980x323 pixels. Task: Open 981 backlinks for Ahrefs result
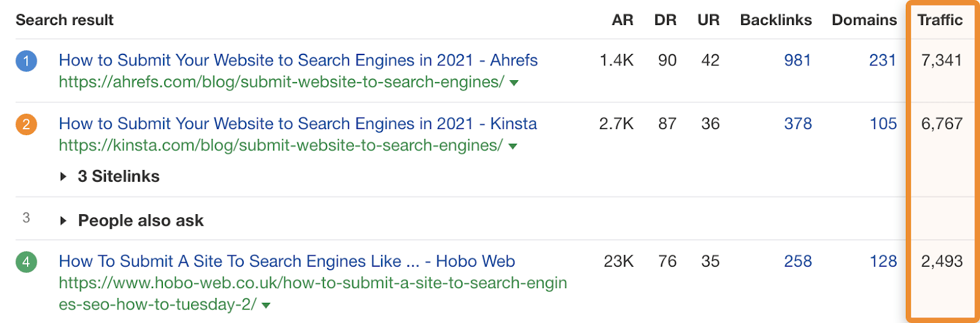click(x=797, y=61)
